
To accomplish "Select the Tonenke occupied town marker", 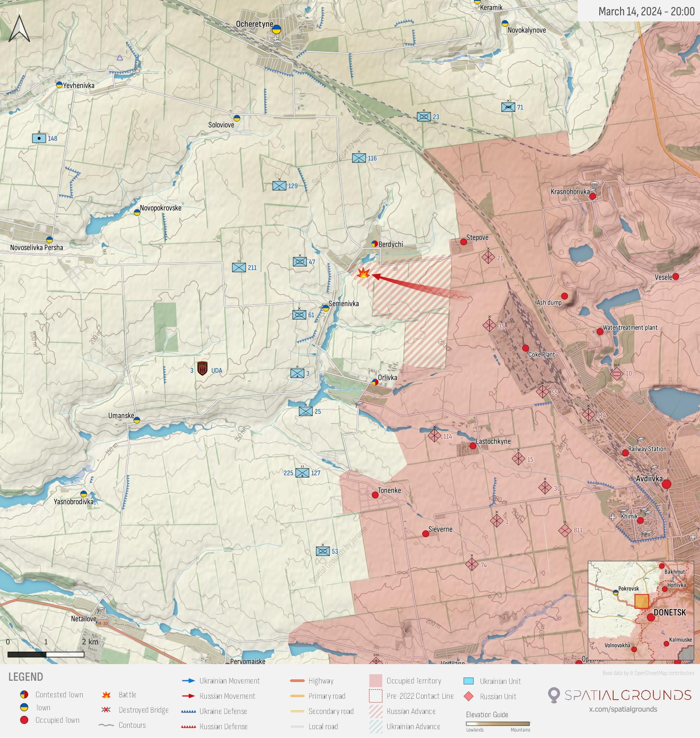I will tap(375, 495).
